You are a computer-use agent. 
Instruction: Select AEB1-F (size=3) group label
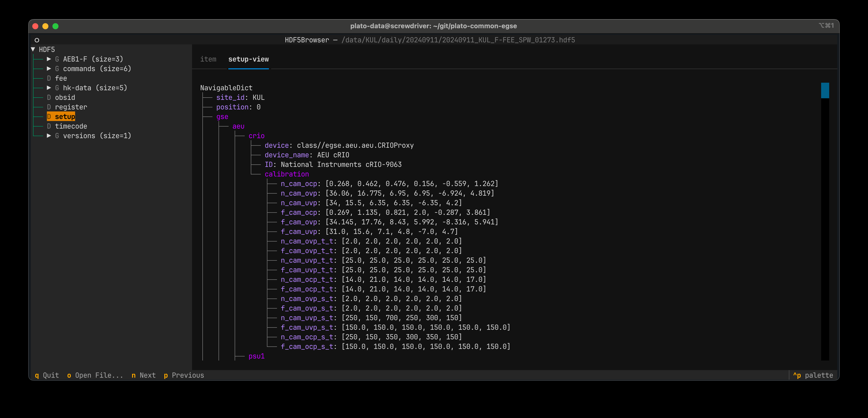(93, 59)
